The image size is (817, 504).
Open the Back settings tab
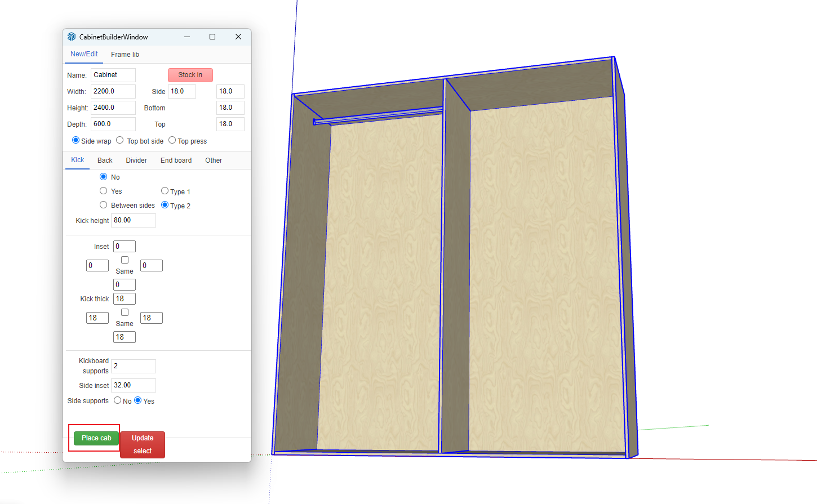point(105,160)
